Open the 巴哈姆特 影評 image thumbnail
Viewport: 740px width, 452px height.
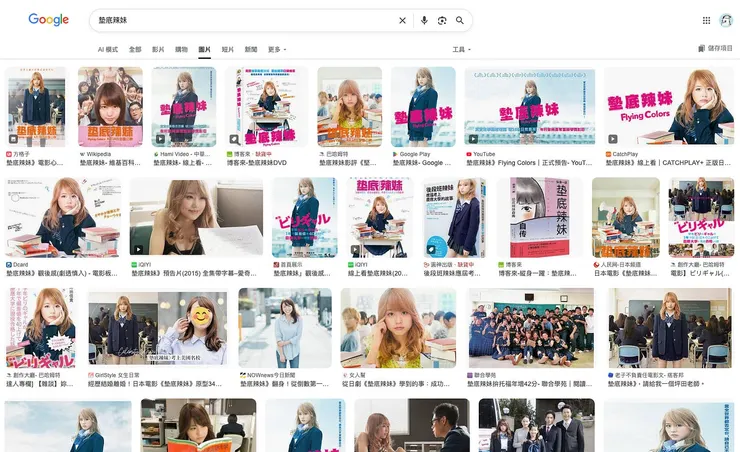349,107
